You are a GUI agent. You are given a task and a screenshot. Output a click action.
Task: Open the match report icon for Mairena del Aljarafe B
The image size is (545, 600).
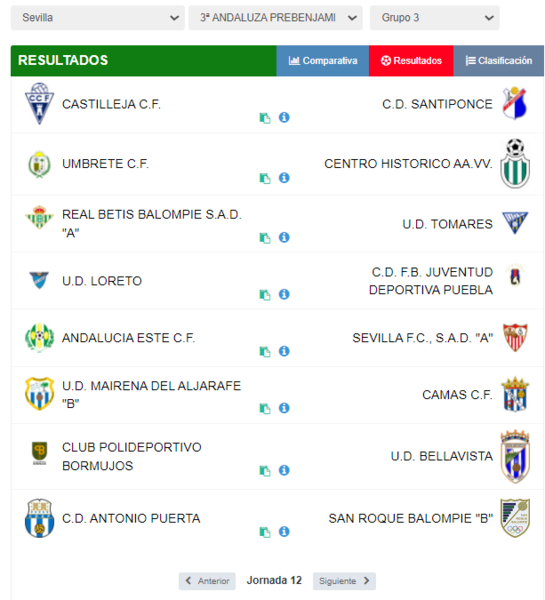[x=265, y=408]
